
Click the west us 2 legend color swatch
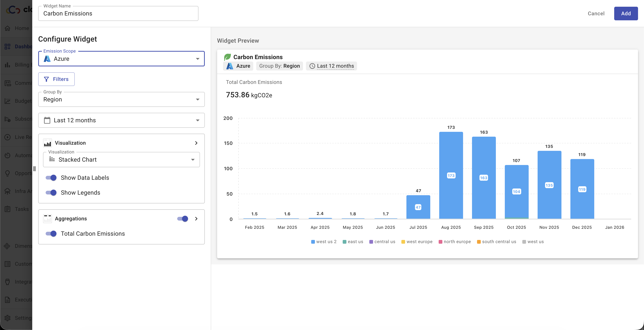[x=313, y=242]
